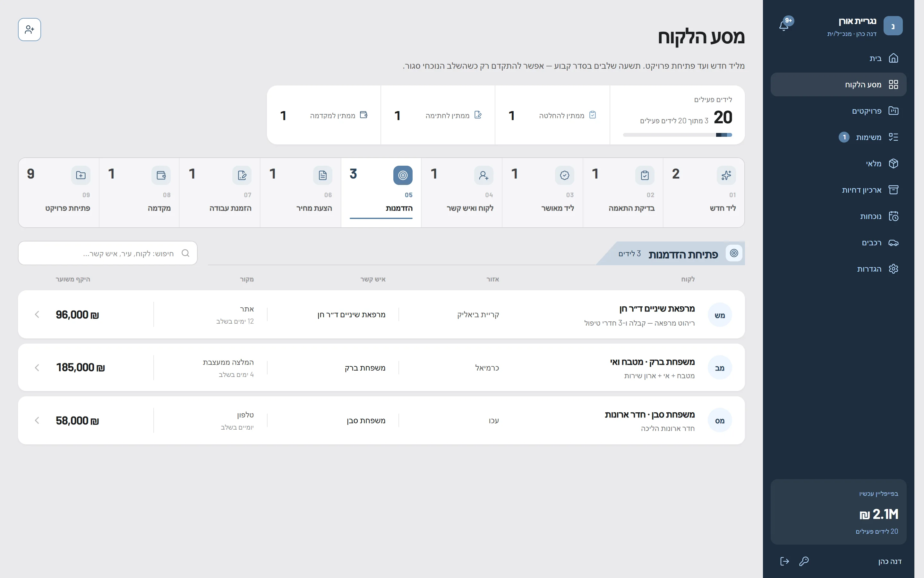Click the מש avatar of dental clinic row
Image resolution: width=924 pixels, height=578 pixels.
point(720,315)
